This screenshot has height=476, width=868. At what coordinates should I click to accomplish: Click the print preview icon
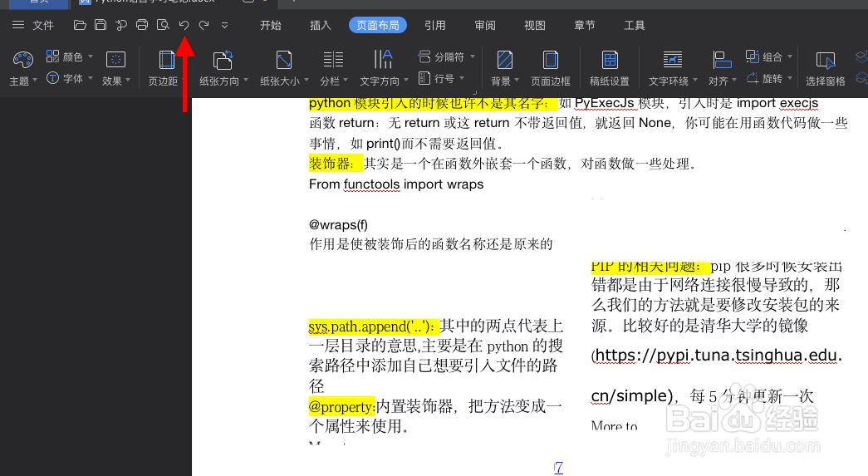click(x=163, y=25)
